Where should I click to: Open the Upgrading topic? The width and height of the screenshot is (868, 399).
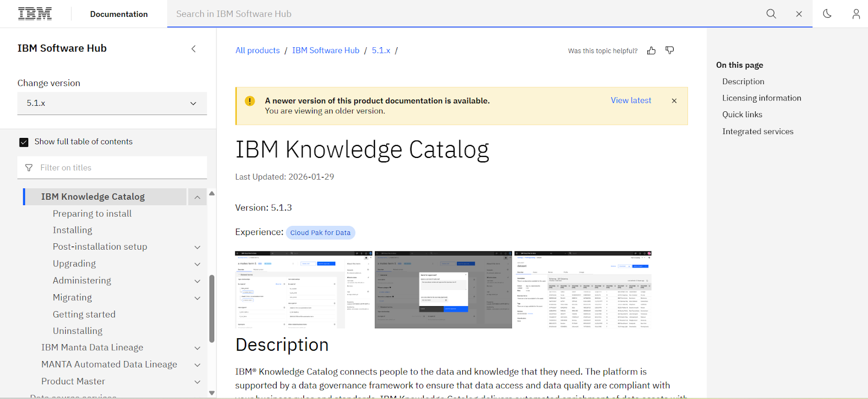[74, 264]
